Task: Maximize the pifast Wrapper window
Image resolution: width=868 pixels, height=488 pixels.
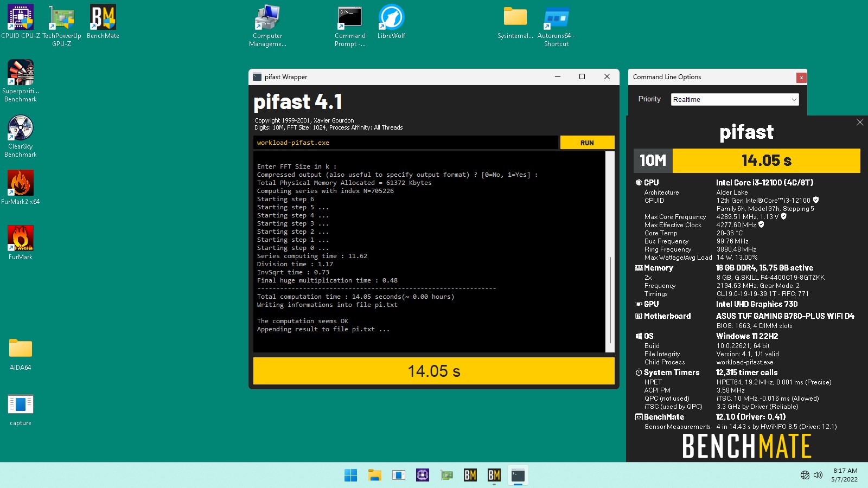Action: pos(582,76)
